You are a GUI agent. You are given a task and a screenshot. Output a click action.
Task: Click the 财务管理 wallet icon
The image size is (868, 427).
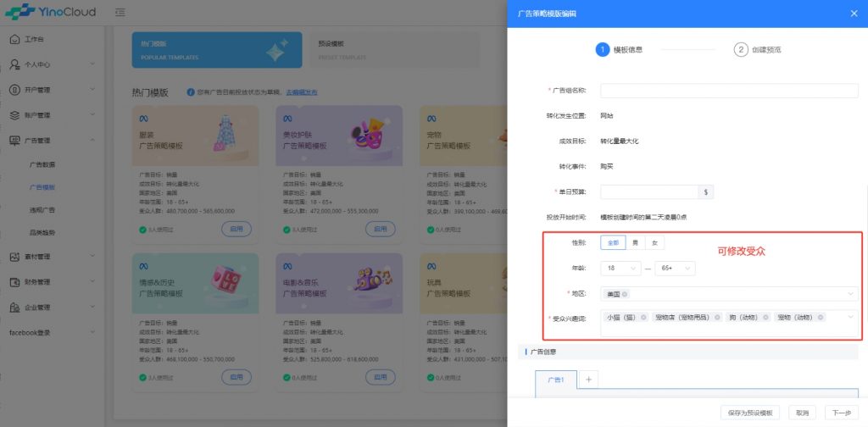coord(15,282)
